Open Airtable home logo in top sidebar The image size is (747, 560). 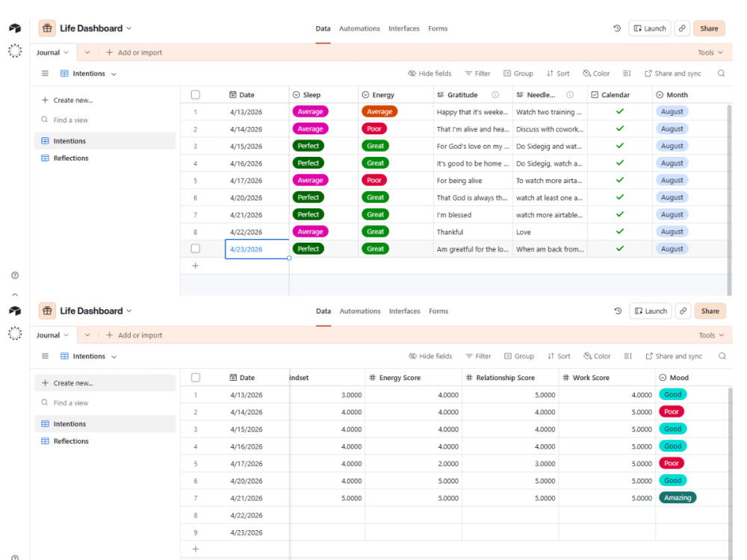[15, 28]
